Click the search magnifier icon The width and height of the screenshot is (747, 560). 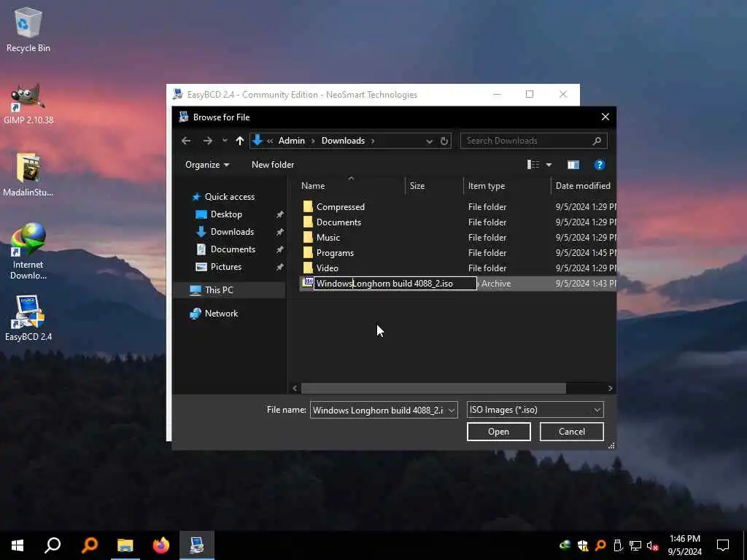[597, 141]
